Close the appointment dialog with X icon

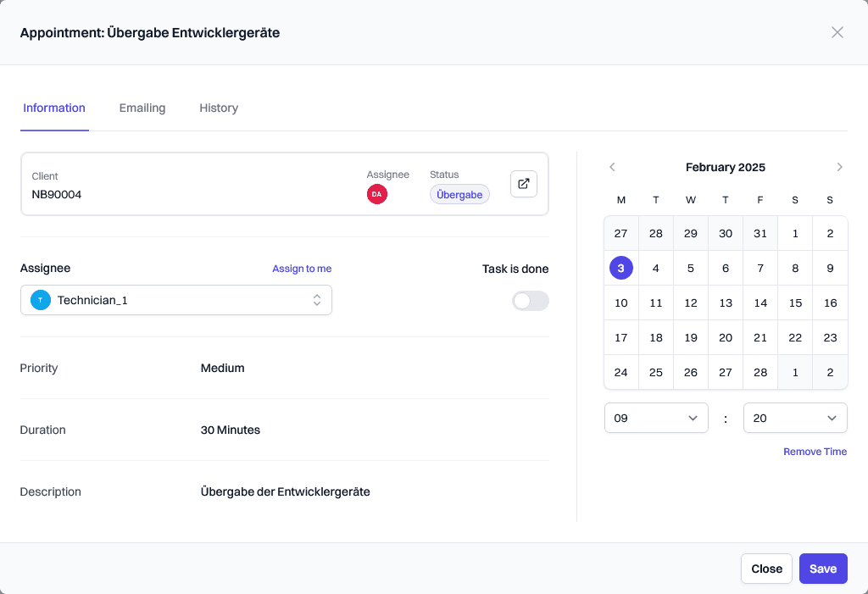pos(837,32)
